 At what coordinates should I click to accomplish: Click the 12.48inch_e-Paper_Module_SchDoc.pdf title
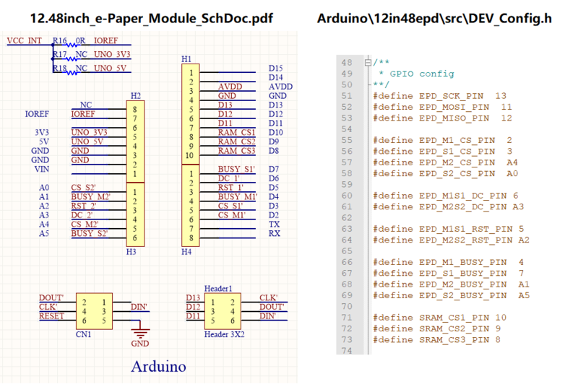pyautogui.click(x=152, y=18)
